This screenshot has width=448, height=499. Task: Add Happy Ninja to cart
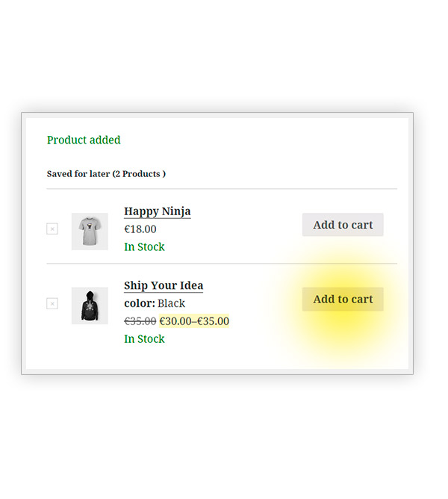click(343, 225)
